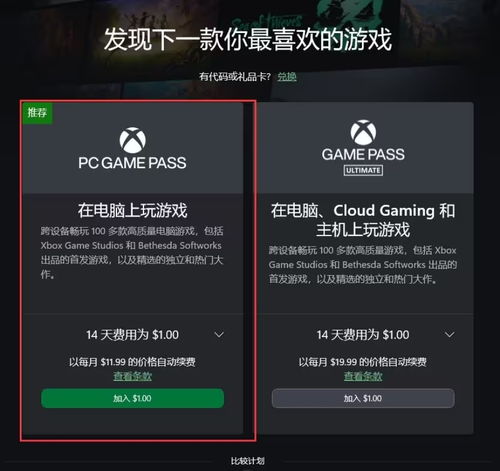This screenshot has width=500, height=471.
Task: Click the Xbox logo above PC Game Pass
Action: coord(132,140)
